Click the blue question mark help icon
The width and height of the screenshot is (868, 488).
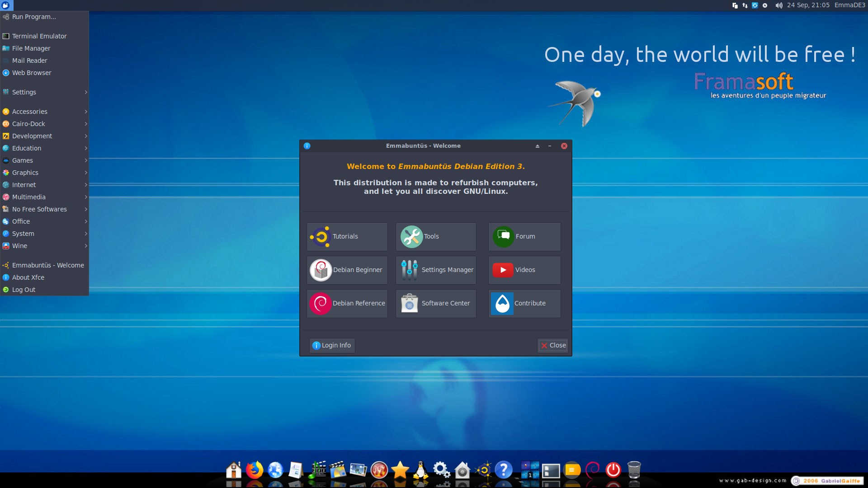pyautogui.click(x=504, y=470)
